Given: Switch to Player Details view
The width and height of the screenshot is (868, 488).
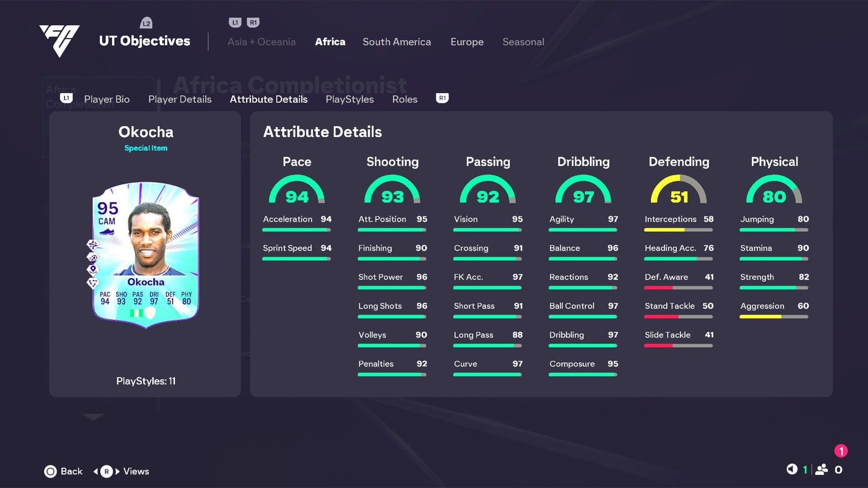Looking at the screenshot, I should click(180, 99).
